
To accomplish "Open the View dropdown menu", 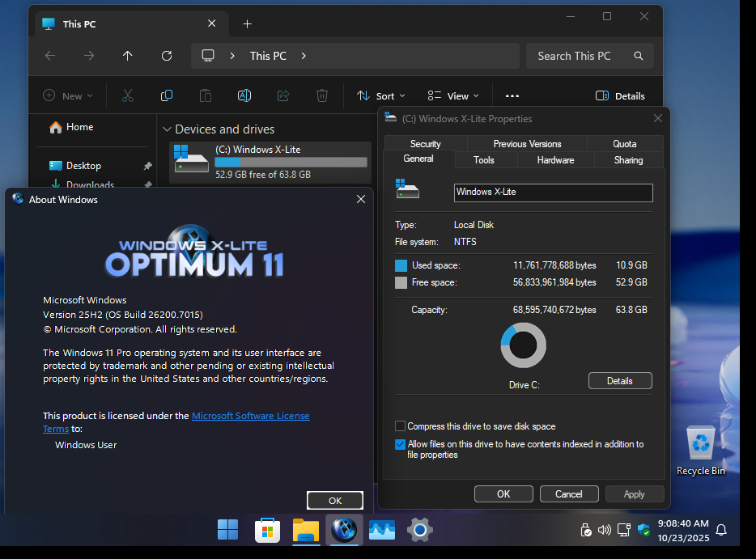I will click(x=453, y=96).
